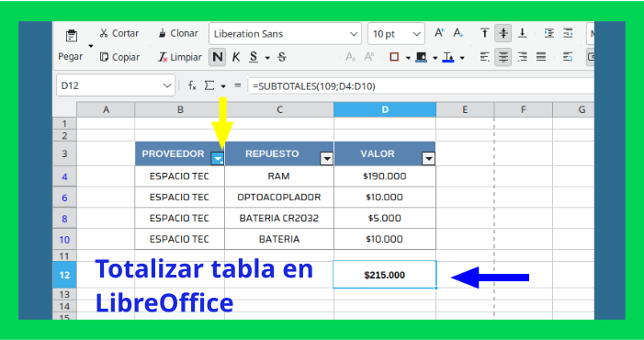Viewport: 644px width, 340px height.
Task: Open the Liberation Sans font name dropdown
Action: (x=354, y=34)
